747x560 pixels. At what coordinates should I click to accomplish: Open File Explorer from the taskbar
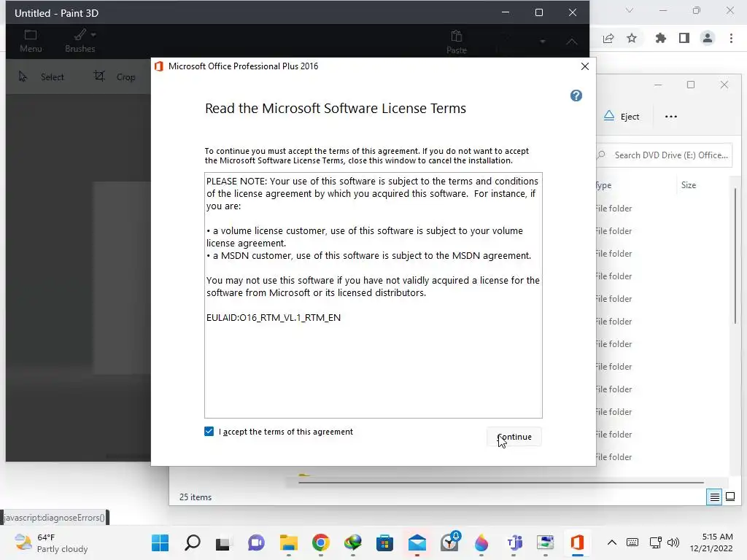point(288,542)
